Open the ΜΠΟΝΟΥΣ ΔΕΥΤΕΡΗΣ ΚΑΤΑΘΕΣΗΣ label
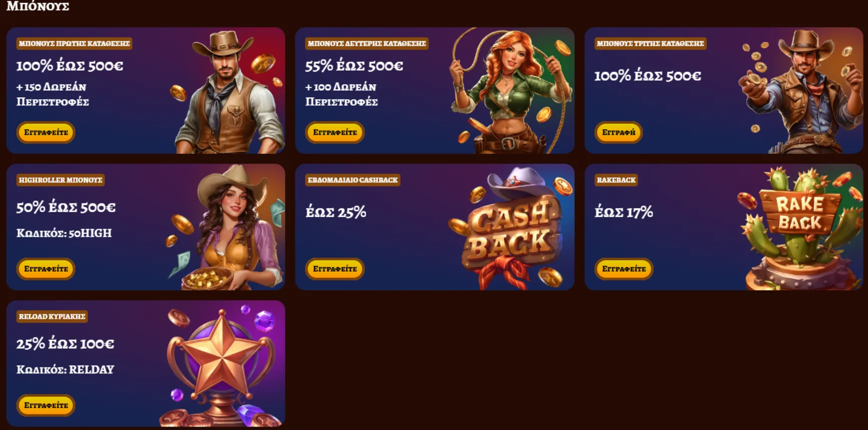The width and height of the screenshot is (868, 430). (x=367, y=44)
